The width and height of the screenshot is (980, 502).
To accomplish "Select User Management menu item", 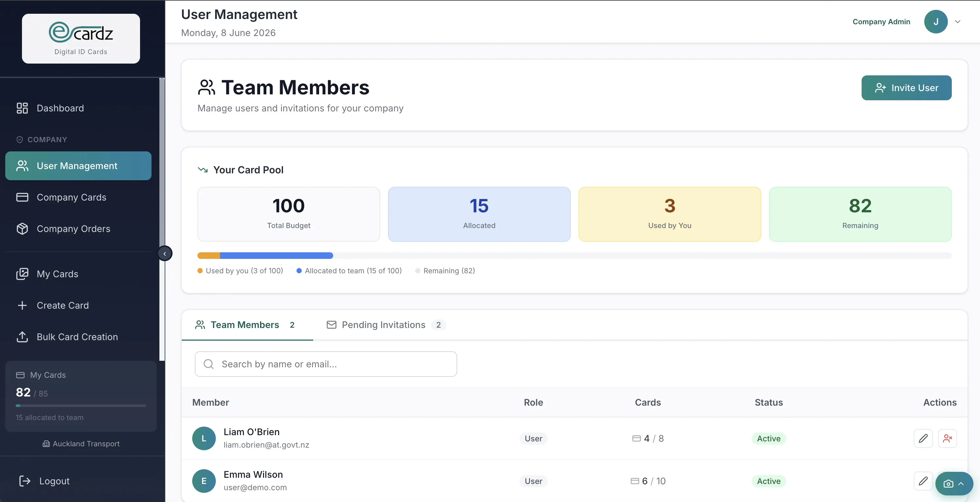I will 78,166.
